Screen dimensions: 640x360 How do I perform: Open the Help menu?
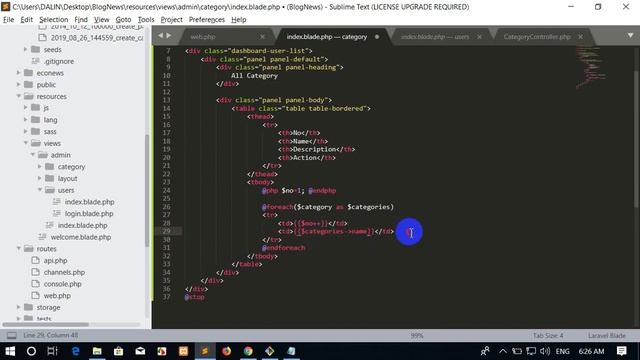click(x=238, y=20)
